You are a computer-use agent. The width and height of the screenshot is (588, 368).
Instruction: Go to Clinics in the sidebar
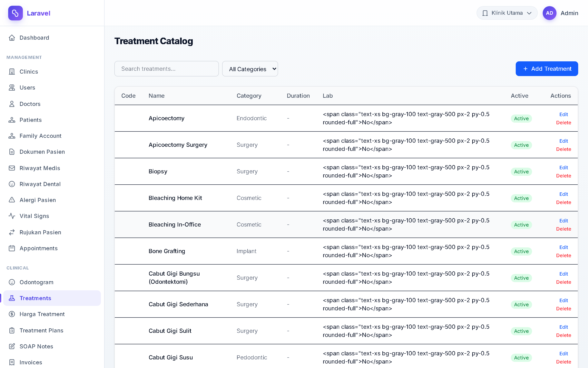[x=52, y=72]
